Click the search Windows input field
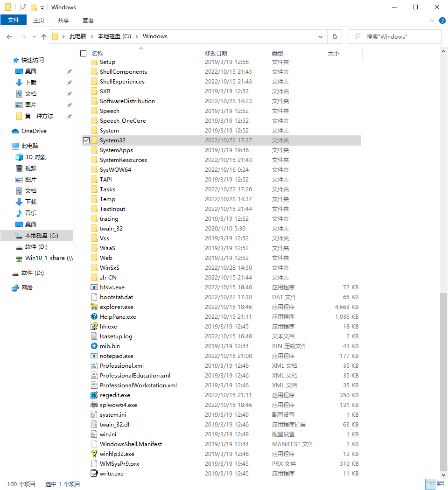Image resolution: width=448 pixels, height=490 pixels. pos(395,36)
